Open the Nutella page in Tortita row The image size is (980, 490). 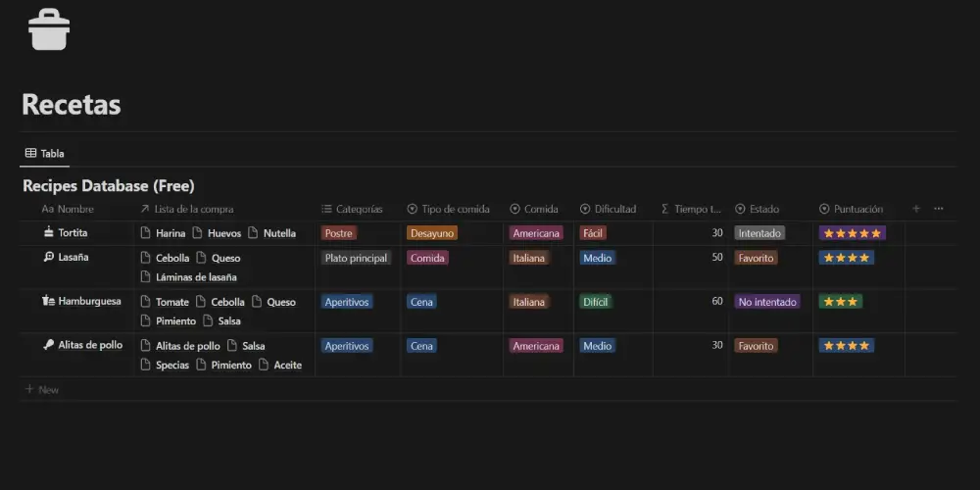[x=279, y=233]
